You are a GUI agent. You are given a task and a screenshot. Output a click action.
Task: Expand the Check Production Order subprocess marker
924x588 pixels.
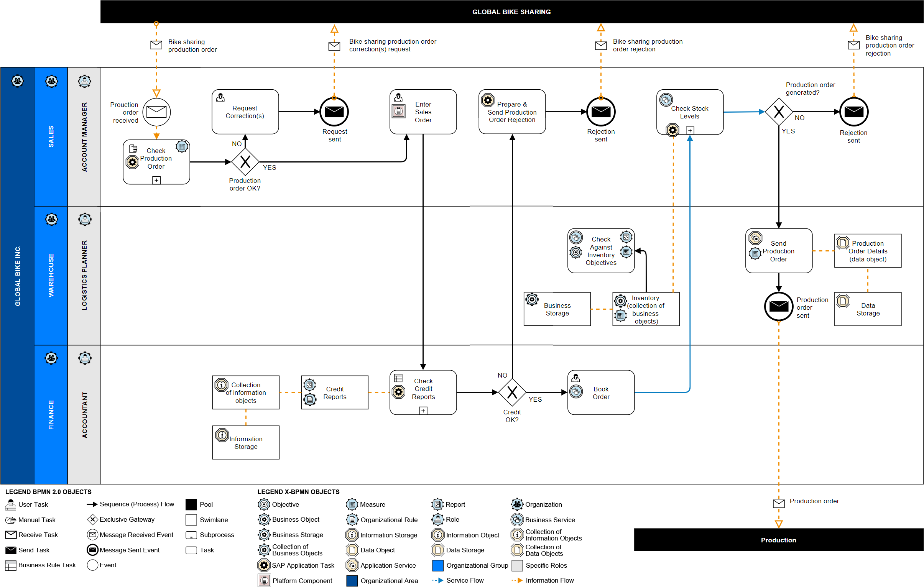tap(156, 180)
